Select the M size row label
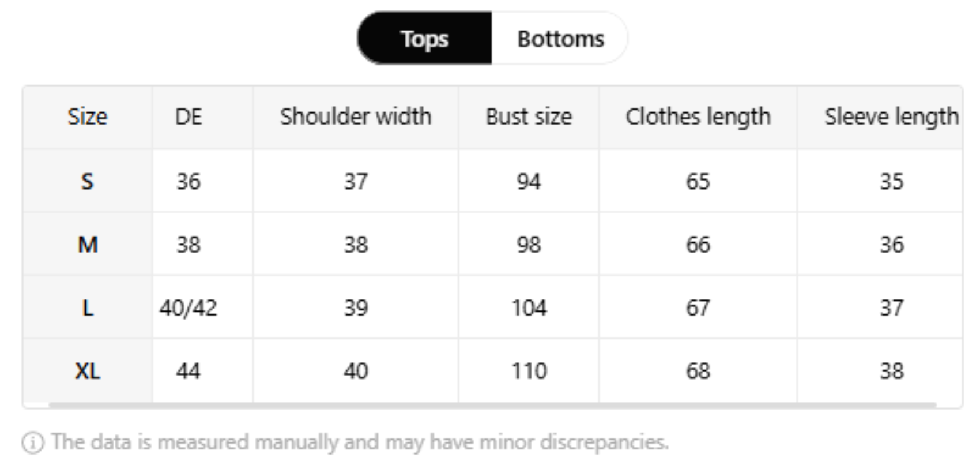Viewport: 980px width, 469px height. pos(87,245)
